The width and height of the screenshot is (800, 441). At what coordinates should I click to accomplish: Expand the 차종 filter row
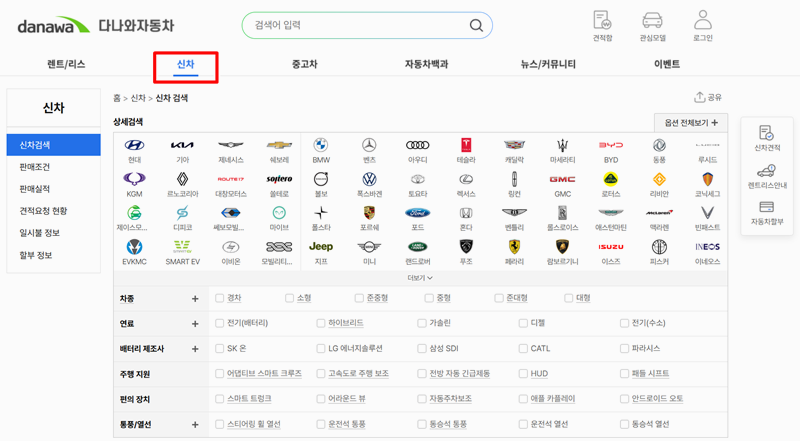pyautogui.click(x=195, y=299)
